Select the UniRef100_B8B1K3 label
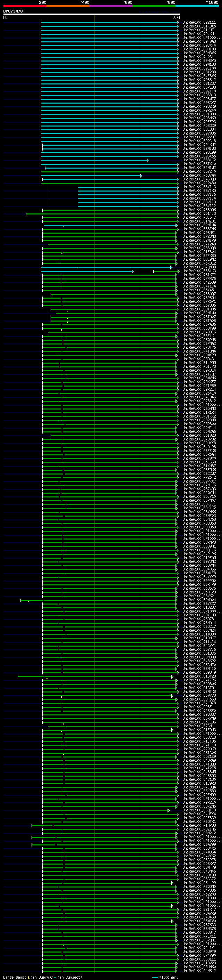Screen dimensions: 222x980 (199, 271)
